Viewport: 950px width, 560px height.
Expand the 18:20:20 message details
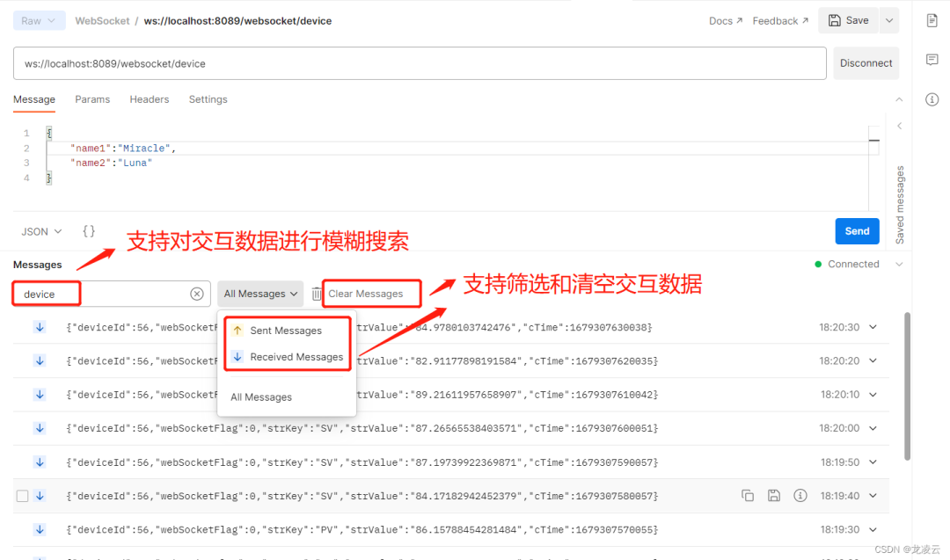(x=873, y=360)
